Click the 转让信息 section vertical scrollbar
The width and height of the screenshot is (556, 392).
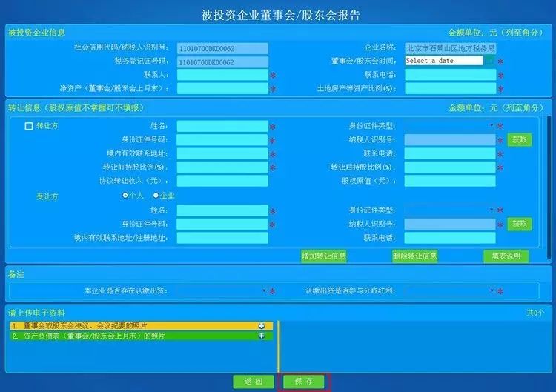pyautogui.click(x=548, y=185)
